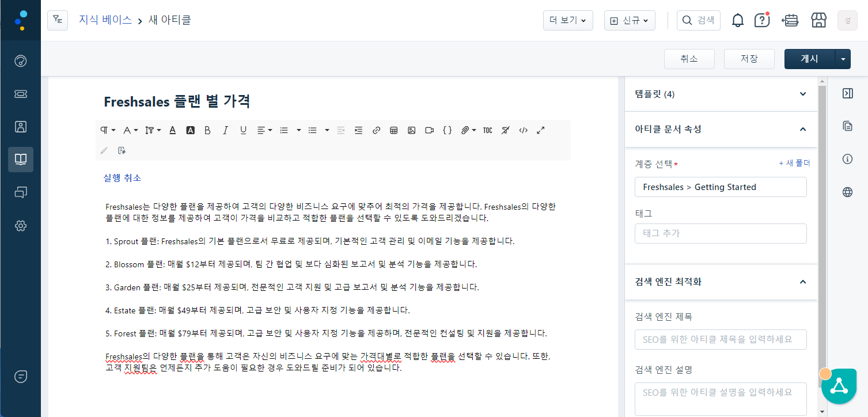Open font size dropdown
Viewport: 868px width, 417px height.
pyautogui.click(x=153, y=130)
